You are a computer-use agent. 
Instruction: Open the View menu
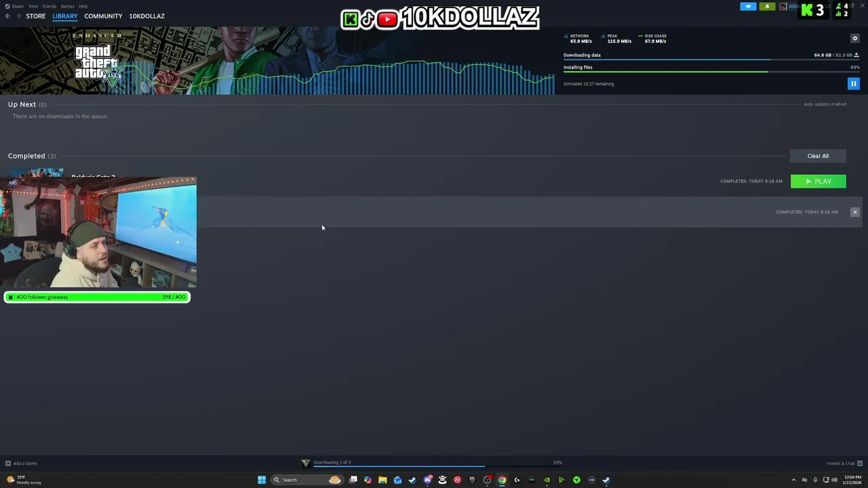[x=33, y=6]
